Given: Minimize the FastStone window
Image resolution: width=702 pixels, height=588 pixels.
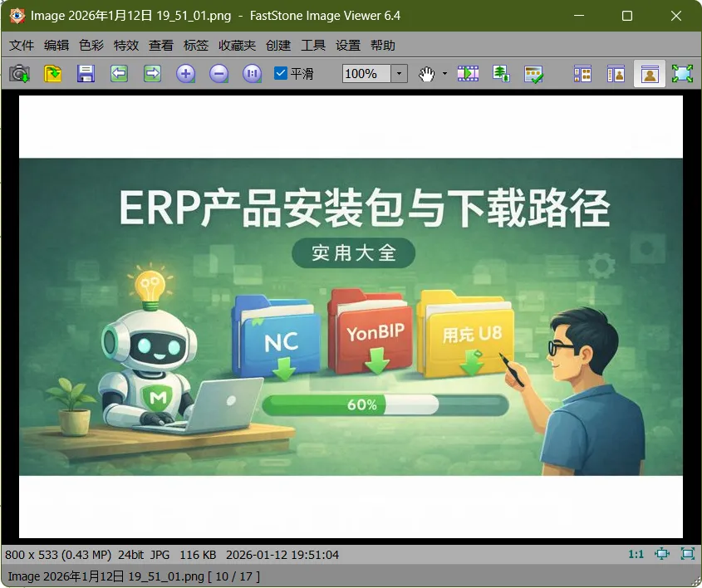Looking at the screenshot, I should coord(579,16).
